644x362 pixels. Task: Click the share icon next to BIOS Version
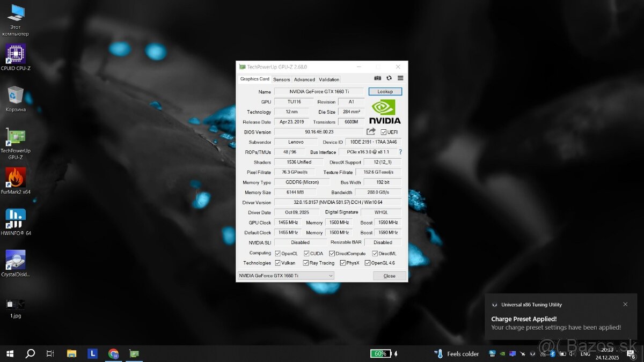(x=371, y=131)
